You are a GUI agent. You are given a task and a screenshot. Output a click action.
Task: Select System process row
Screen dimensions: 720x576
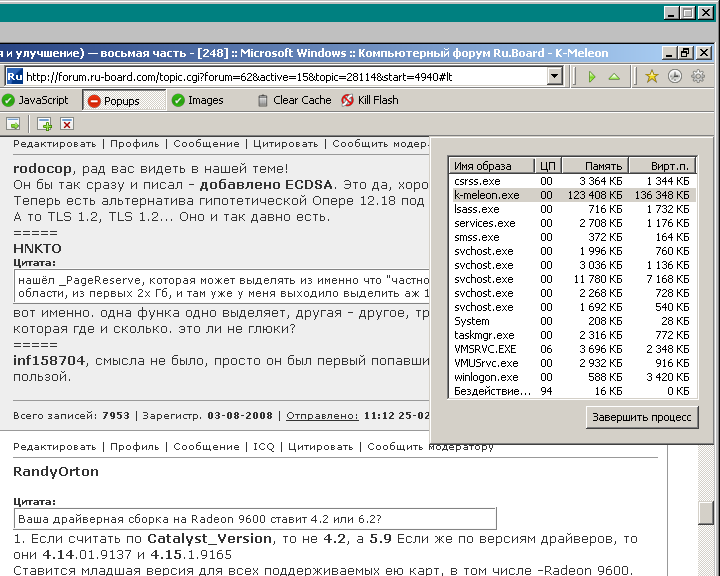[573, 321]
